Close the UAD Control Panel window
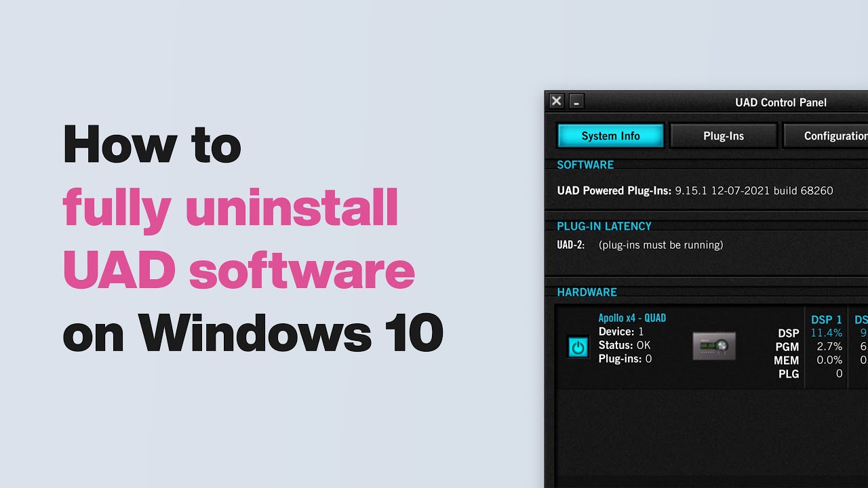The image size is (868, 488). (x=556, y=102)
